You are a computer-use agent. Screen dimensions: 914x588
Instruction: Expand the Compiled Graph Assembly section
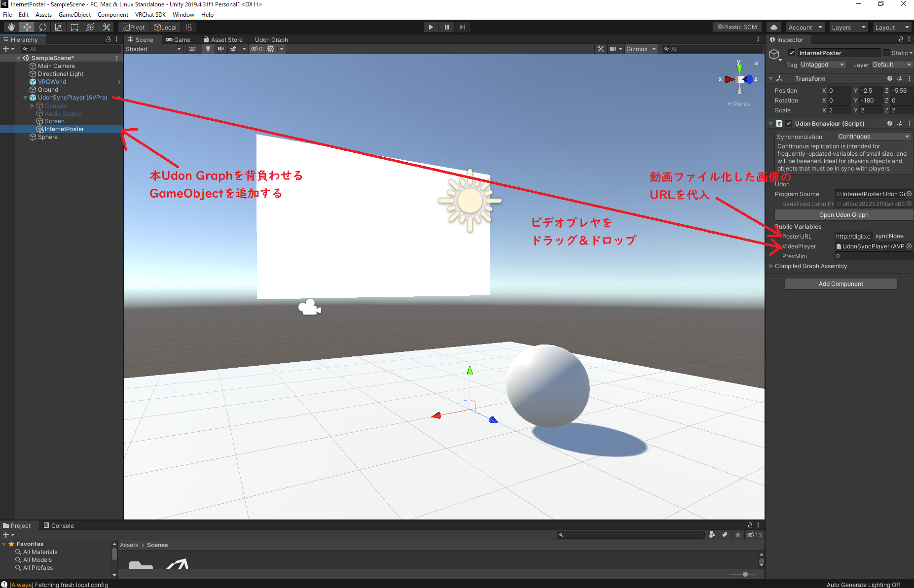pyautogui.click(x=772, y=266)
